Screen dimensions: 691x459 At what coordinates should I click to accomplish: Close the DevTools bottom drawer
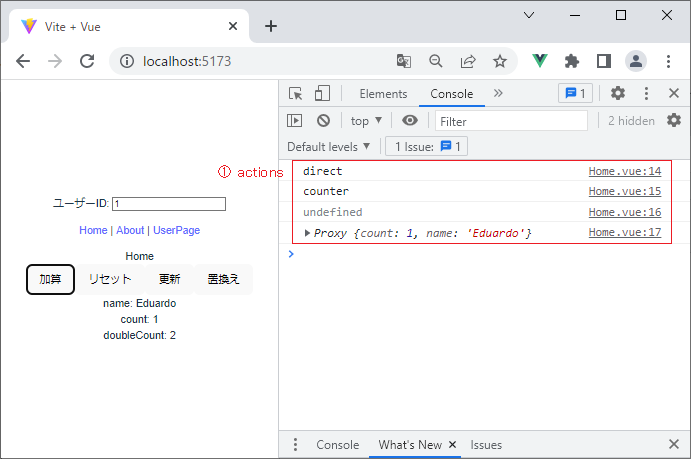coord(674,444)
